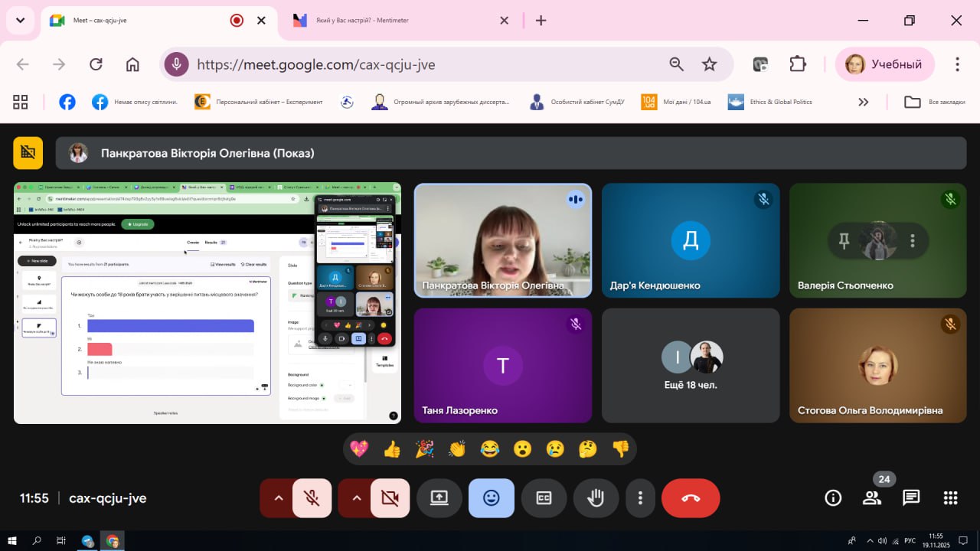Image resolution: width=980 pixels, height=551 pixels.
Task: Send the party popper reaction
Action: point(424,449)
